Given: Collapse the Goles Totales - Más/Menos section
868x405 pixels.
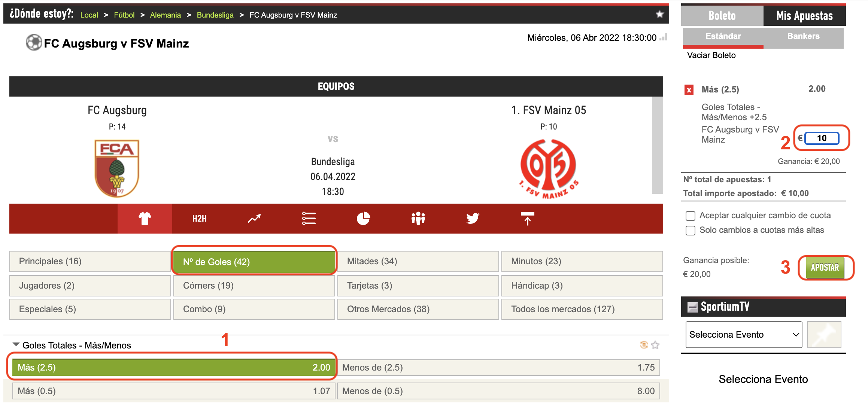Looking at the screenshot, I should click(16, 344).
